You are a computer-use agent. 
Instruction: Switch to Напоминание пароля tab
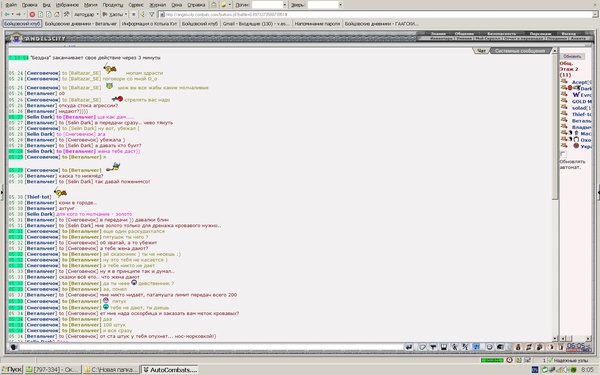point(317,24)
